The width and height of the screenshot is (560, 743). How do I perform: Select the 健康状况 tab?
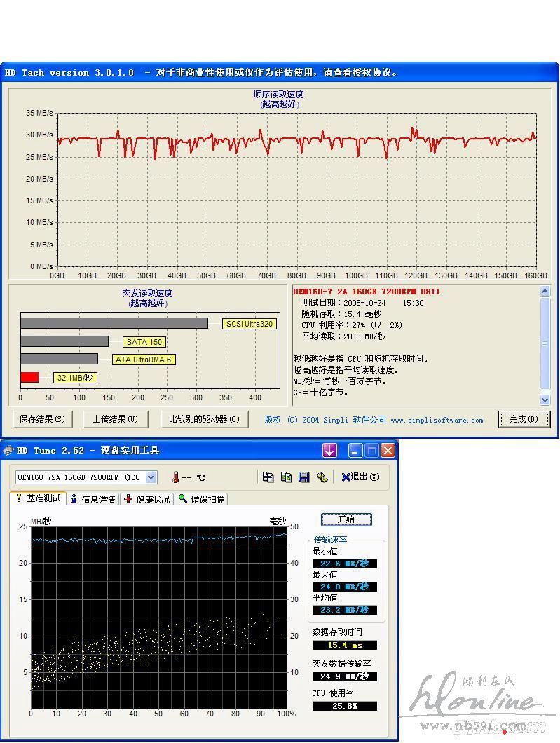[x=146, y=499]
